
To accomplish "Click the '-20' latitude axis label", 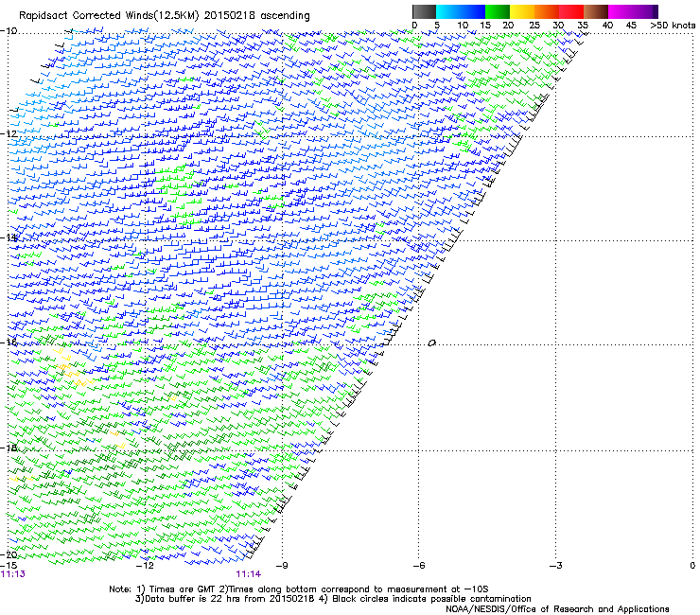I will coord(9,554).
